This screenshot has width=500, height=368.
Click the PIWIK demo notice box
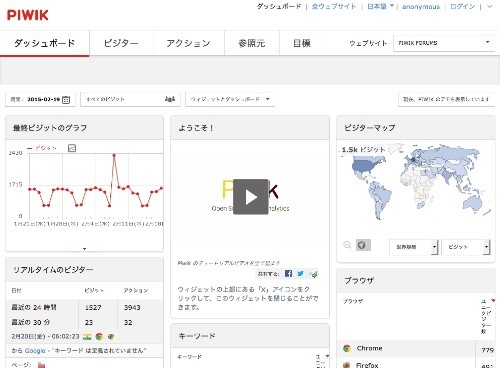coord(447,99)
